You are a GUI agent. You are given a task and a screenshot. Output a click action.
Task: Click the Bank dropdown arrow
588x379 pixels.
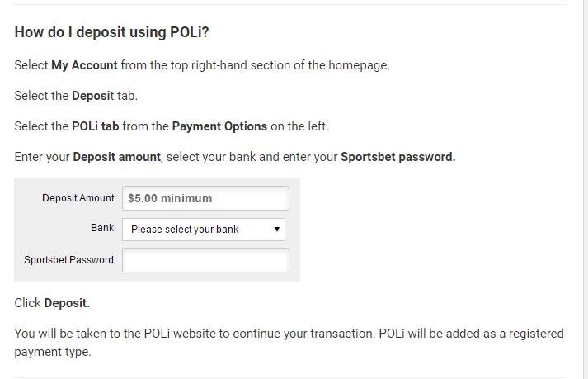(x=277, y=229)
